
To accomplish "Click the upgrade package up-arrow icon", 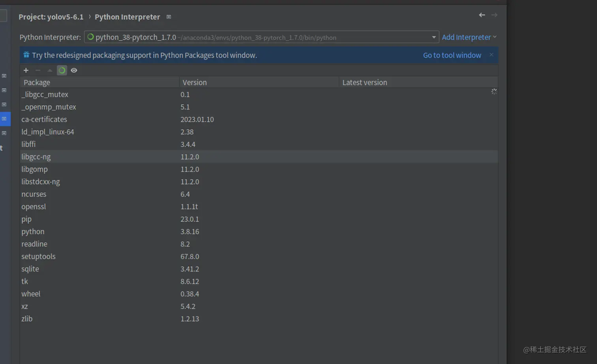I will (50, 70).
